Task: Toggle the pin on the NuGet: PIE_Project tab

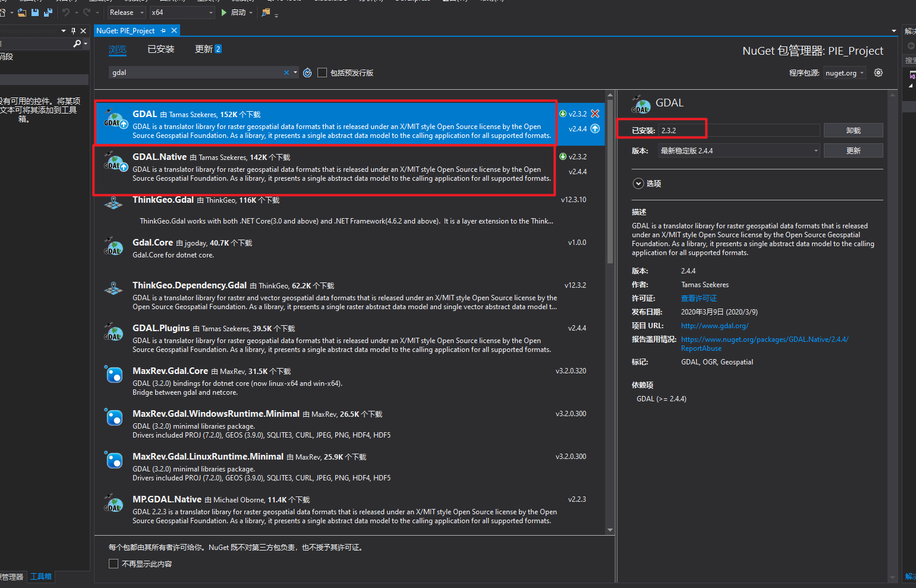Action: [x=162, y=30]
